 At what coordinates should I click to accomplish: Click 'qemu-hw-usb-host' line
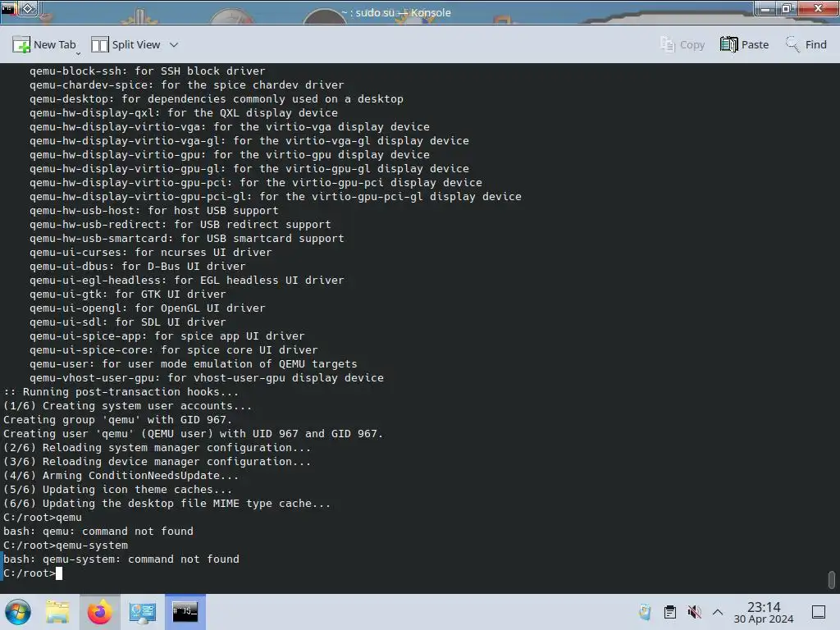pyautogui.click(x=153, y=211)
